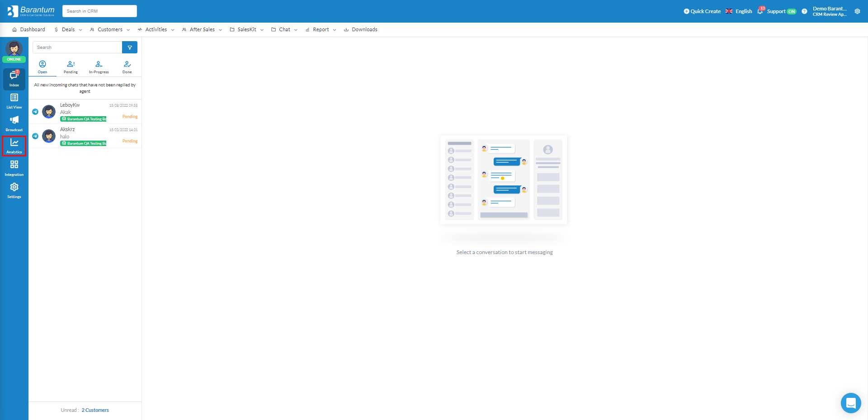Click the Activities pulse icon
Viewport: 868px width, 420px height.
tap(140, 29)
